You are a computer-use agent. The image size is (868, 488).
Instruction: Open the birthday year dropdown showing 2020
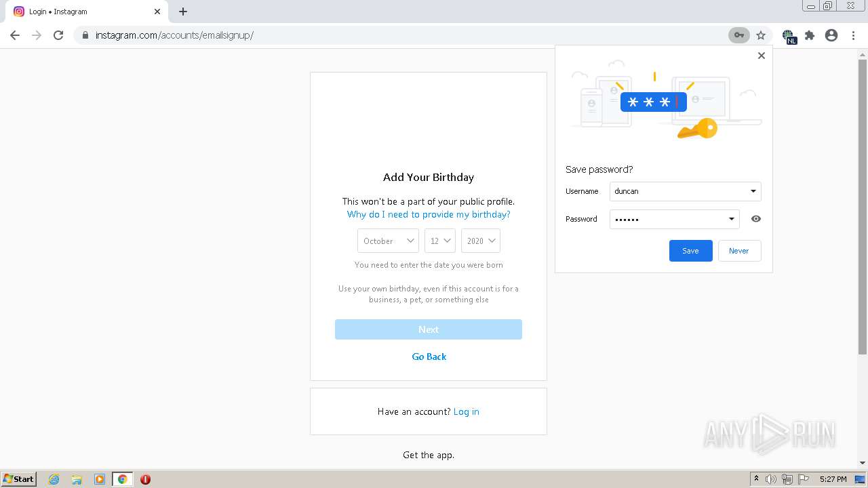[x=481, y=241]
